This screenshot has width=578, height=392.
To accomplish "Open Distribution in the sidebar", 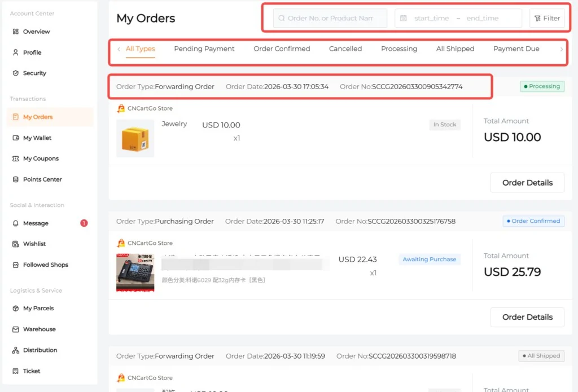I will [x=40, y=350].
